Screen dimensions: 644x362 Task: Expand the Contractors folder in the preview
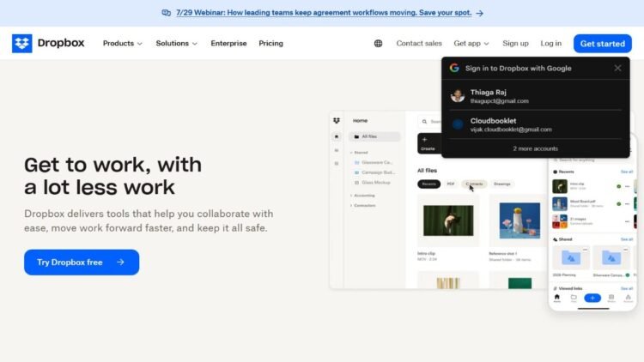(362, 205)
